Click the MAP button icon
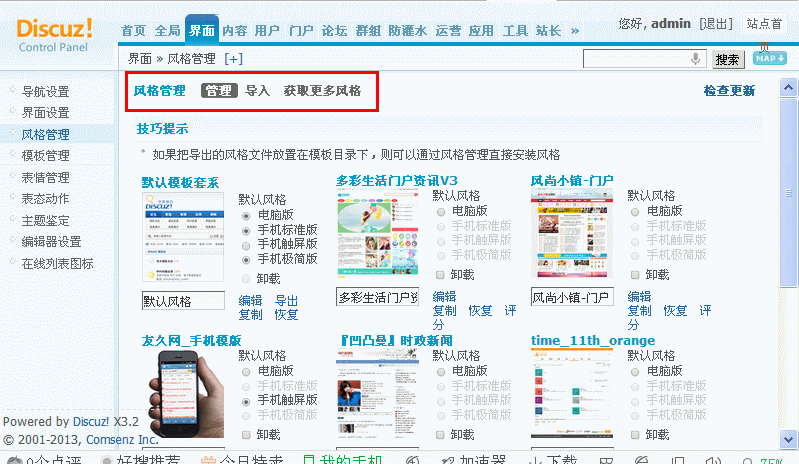799x464 pixels. 770,58
